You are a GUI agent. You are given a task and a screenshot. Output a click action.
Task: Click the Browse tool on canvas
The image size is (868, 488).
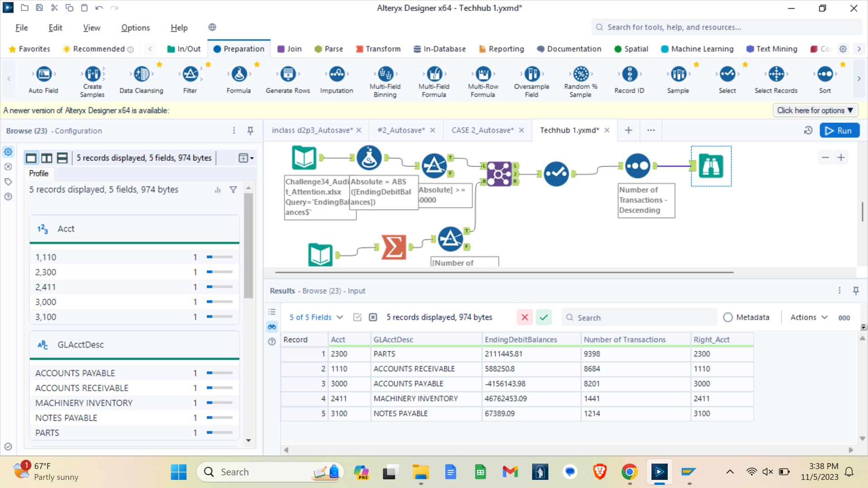pyautogui.click(x=711, y=166)
